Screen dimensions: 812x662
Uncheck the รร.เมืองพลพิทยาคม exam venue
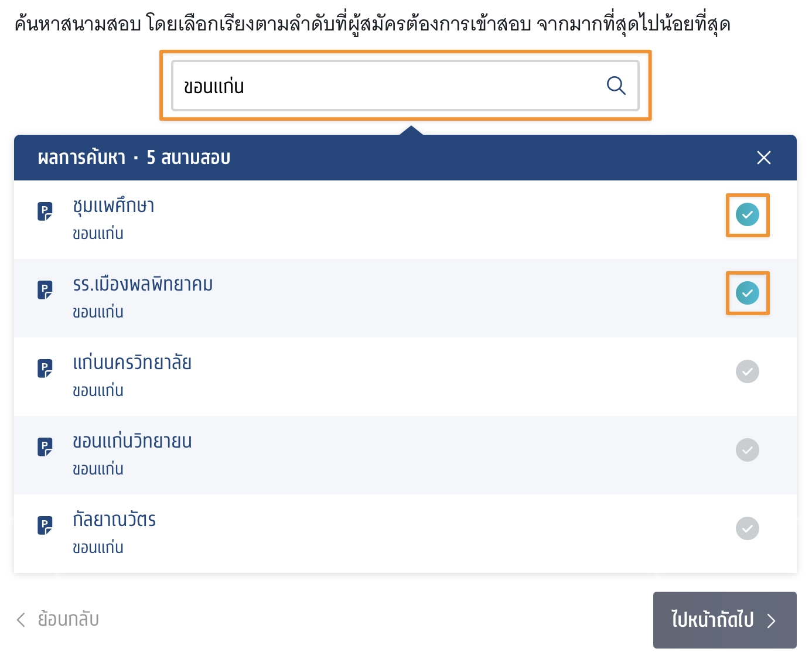click(x=747, y=293)
